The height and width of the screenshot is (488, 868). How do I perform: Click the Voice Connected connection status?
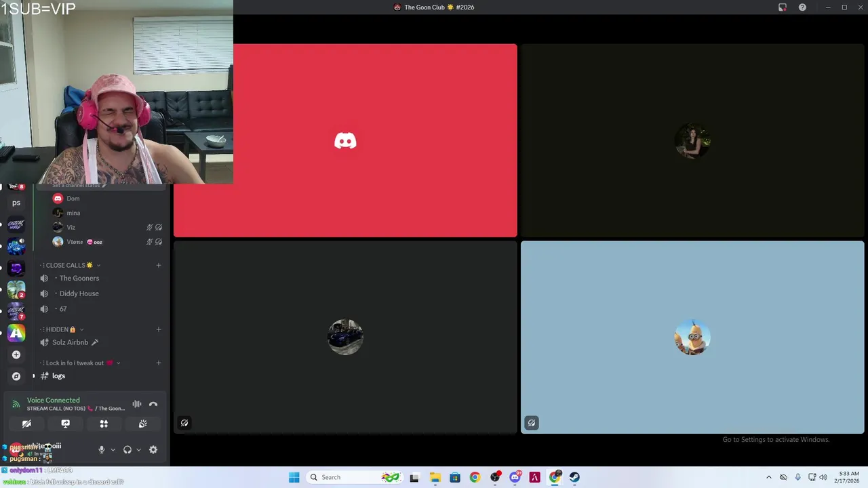tap(53, 400)
